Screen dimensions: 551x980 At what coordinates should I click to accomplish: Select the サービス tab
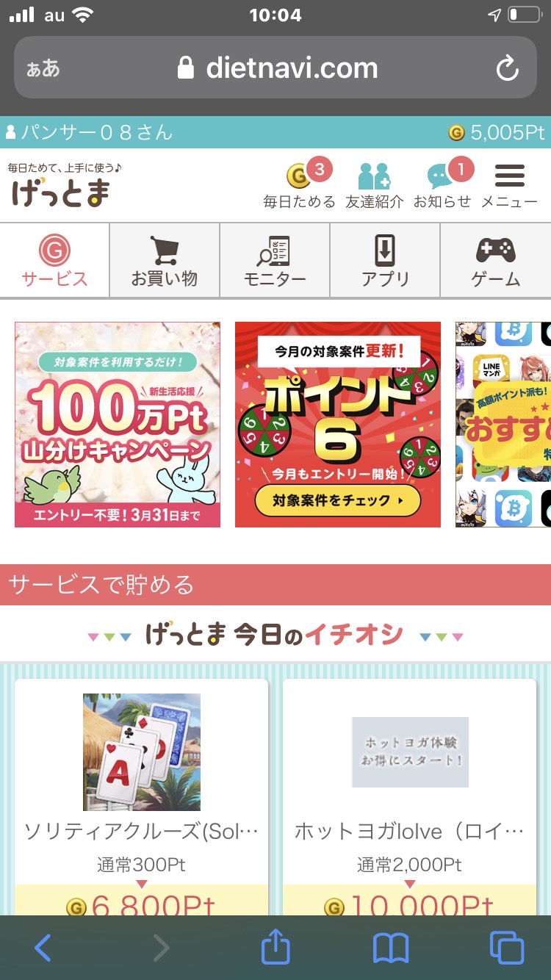tap(54, 261)
